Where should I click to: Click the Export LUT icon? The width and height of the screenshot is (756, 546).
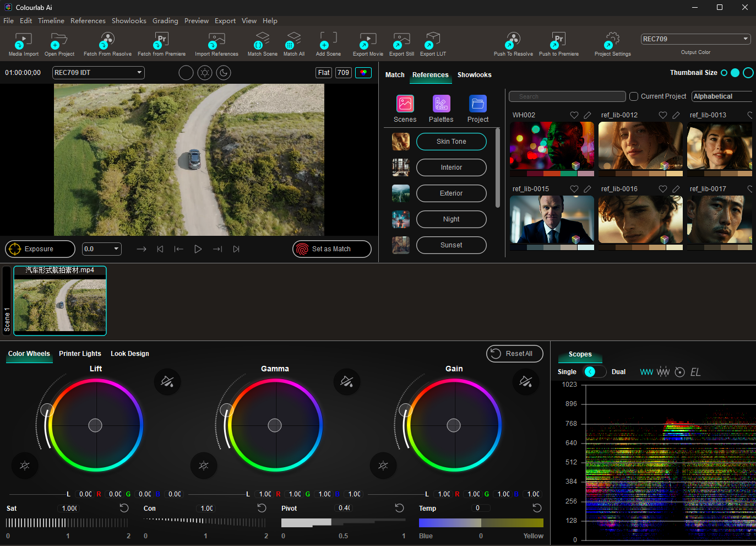pos(433,41)
